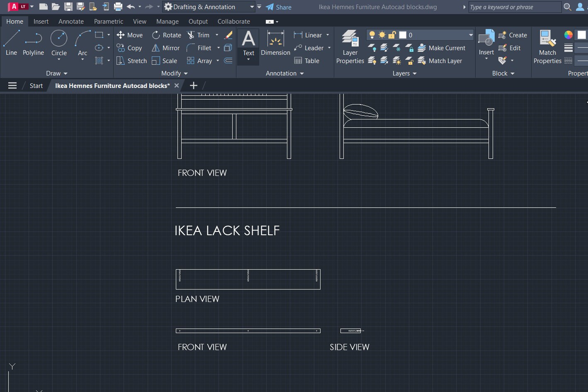Expand the Draw panel options
Image resolution: width=588 pixels, height=392 pixels.
[65, 73]
